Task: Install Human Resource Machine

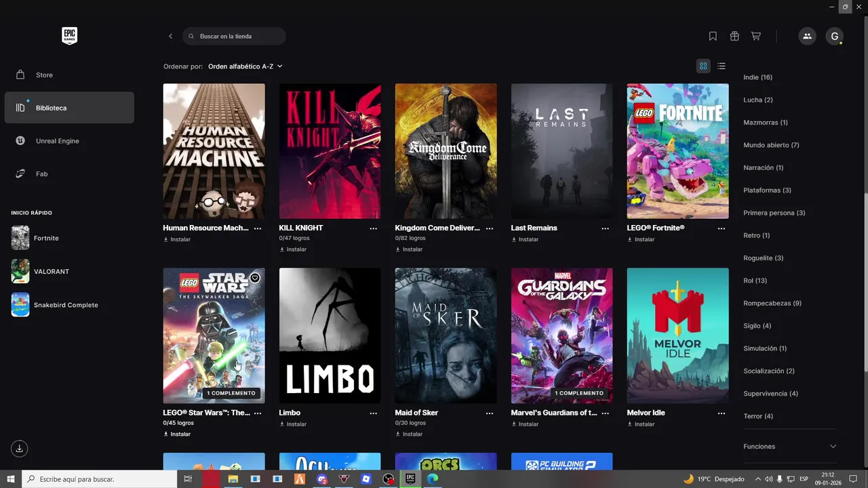Action: point(177,239)
